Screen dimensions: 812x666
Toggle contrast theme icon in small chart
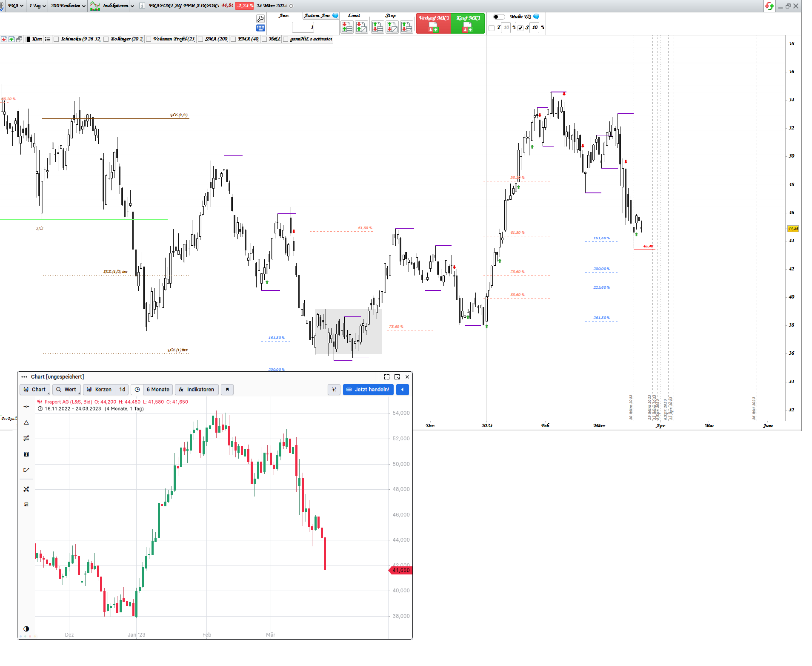26,629
